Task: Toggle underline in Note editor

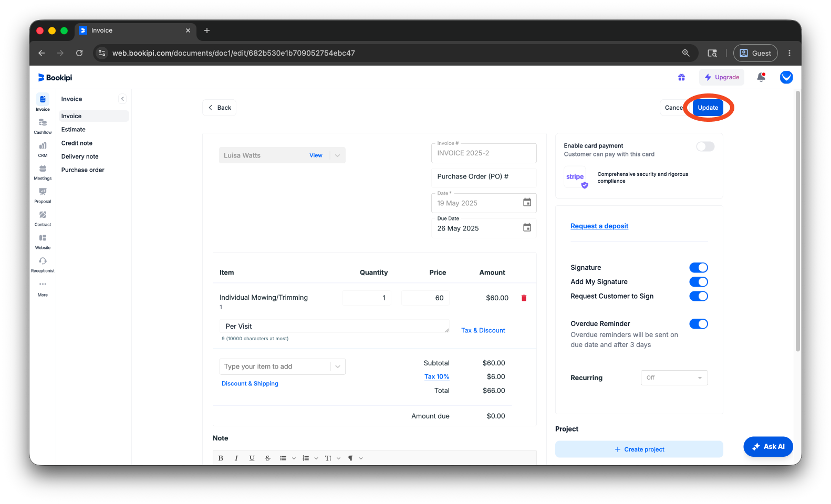Action: click(252, 458)
